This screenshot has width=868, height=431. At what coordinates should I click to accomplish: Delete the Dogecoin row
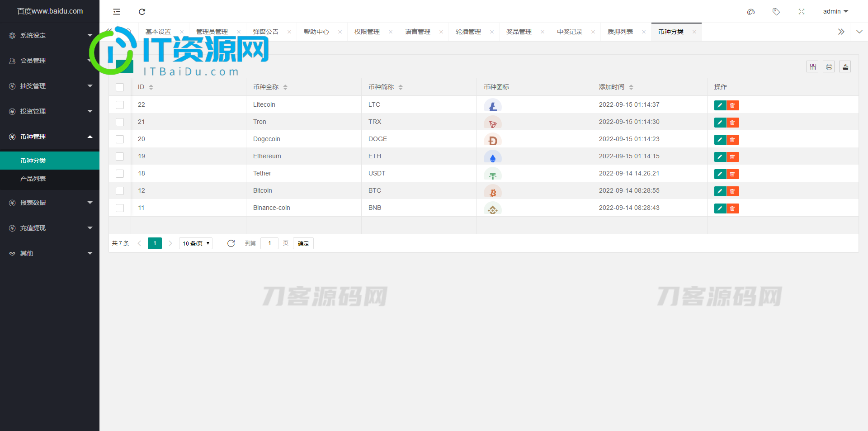tap(733, 140)
